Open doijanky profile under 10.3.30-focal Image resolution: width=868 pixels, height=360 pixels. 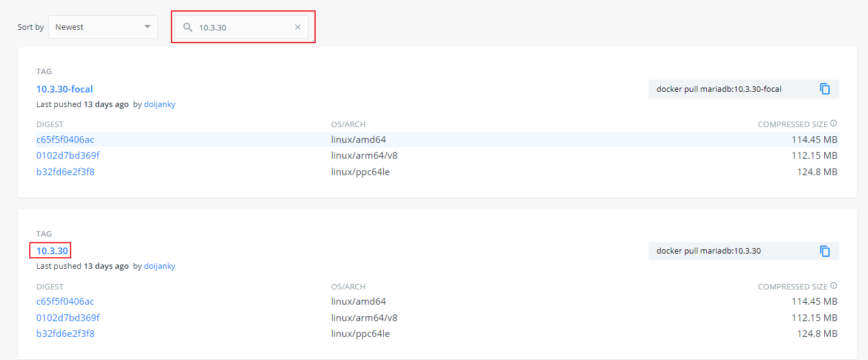[159, 104]
